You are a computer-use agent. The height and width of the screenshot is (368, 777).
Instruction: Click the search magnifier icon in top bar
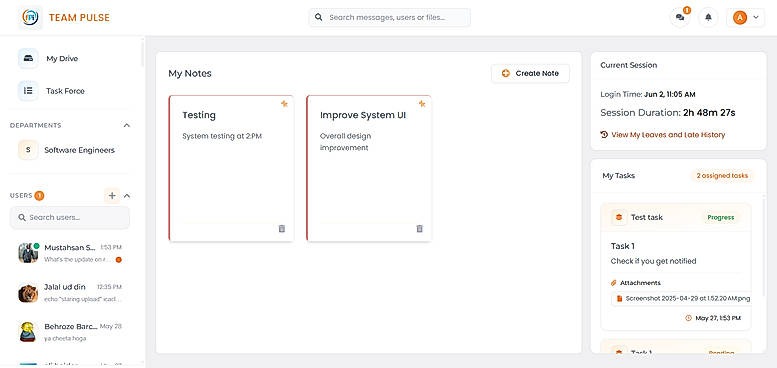click(319, 17)
